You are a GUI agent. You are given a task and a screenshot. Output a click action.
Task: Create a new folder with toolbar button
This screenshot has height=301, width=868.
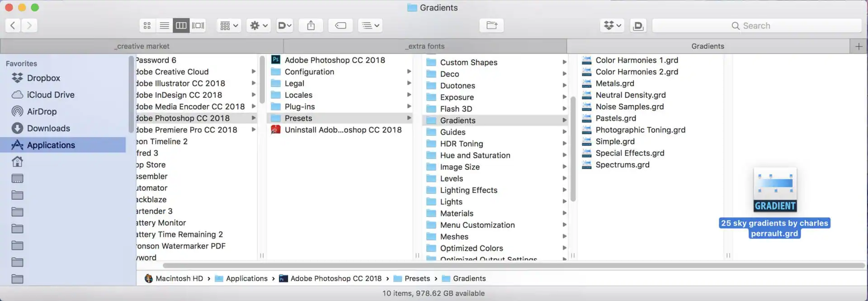coord(491,25)
